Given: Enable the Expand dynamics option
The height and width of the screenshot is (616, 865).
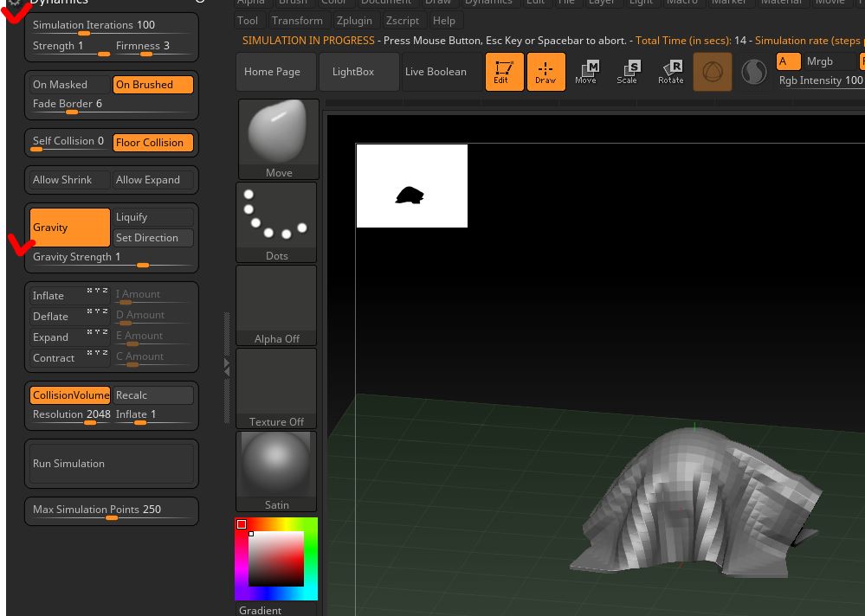Looking at the screenshot, I should [x=57, y=337].
